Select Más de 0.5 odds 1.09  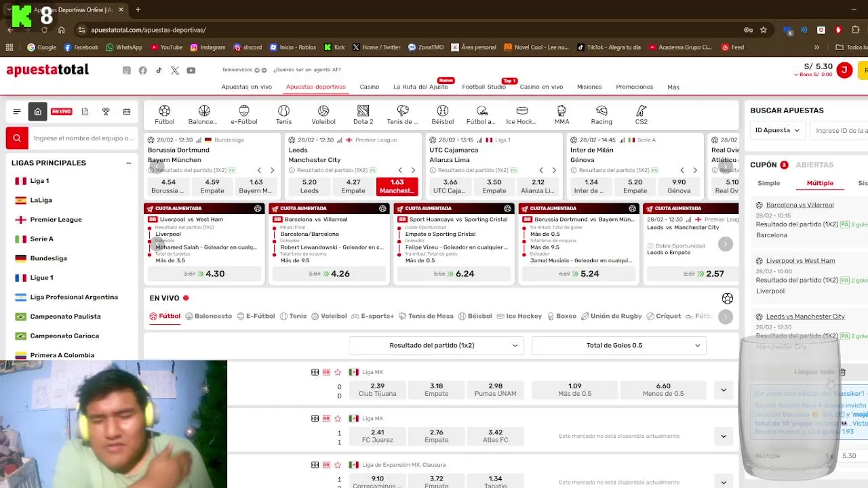pos(574,390)
